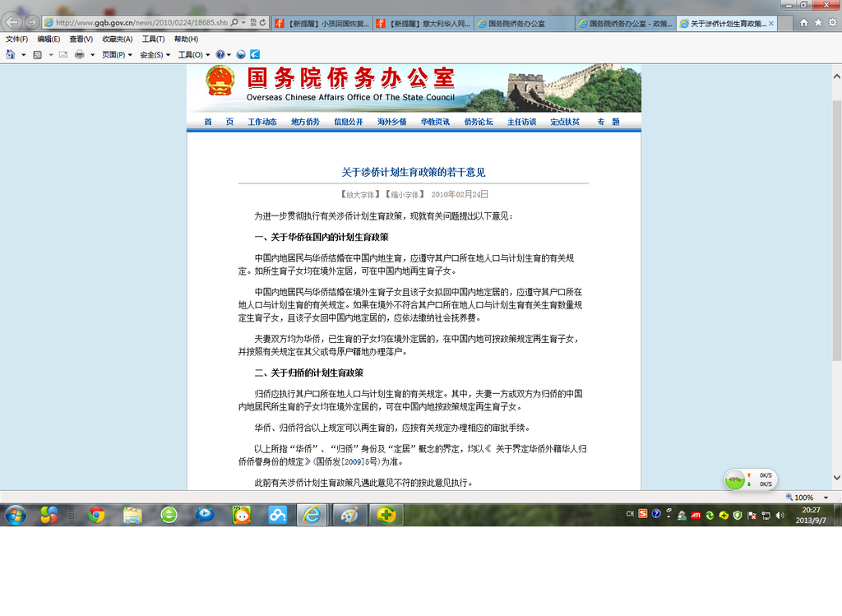This screenshot has height=616, width=842.
Task: Open Windows Explorer folder on taskbar
Action: point(132,515)
